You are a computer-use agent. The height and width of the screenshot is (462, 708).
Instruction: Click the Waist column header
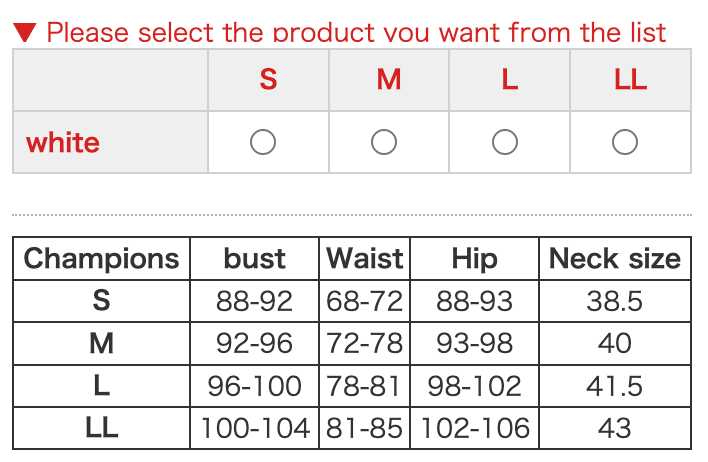coord(365,259)
